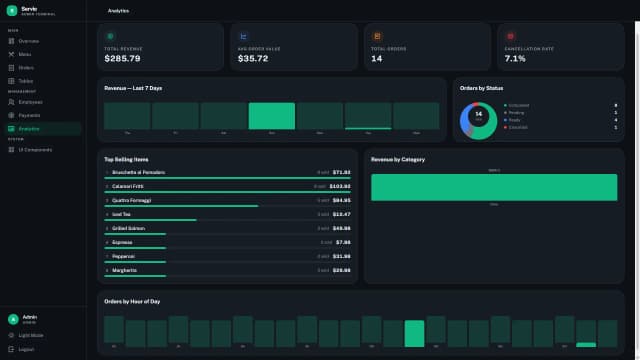The width and height of the screenshot is (640, 360).
Task: Click the blue Ready legend dot
Action: point(505,120)
